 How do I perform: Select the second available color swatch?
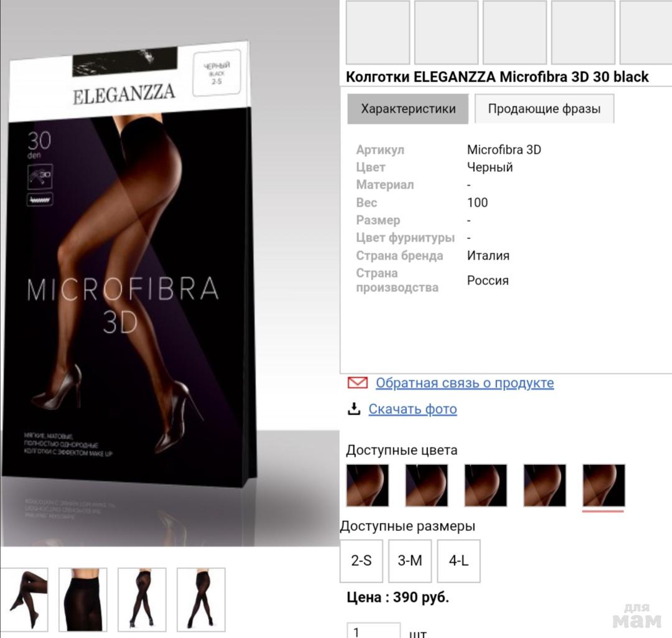pyautogui.click(x=426, y=486)
